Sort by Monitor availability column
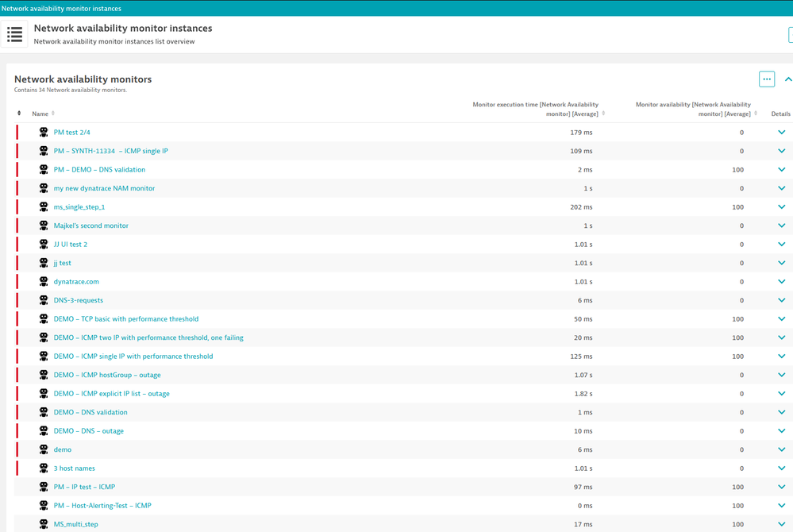 (695, 109)
